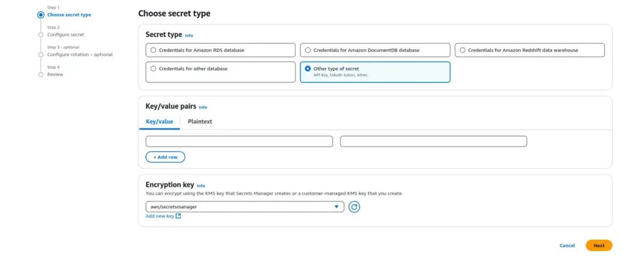The width and height of the screenshot is (644, 277).
Task: Click the external link icon beside Add new key
Action: click(179, 216)
